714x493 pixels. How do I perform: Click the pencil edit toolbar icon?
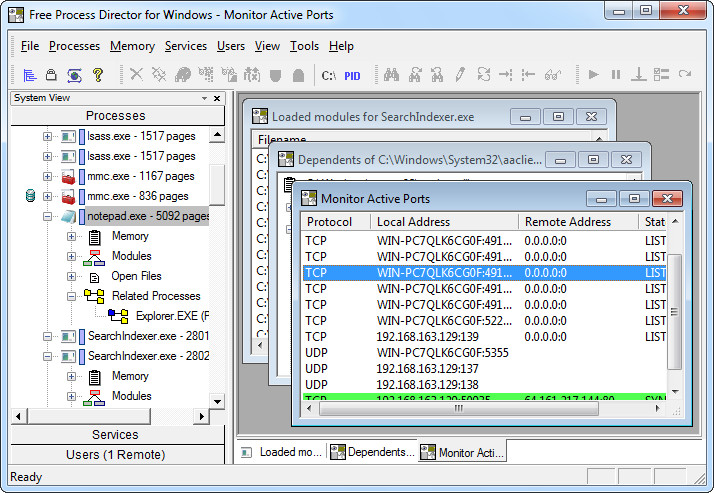pyautogui.click(x=460, y=74)
